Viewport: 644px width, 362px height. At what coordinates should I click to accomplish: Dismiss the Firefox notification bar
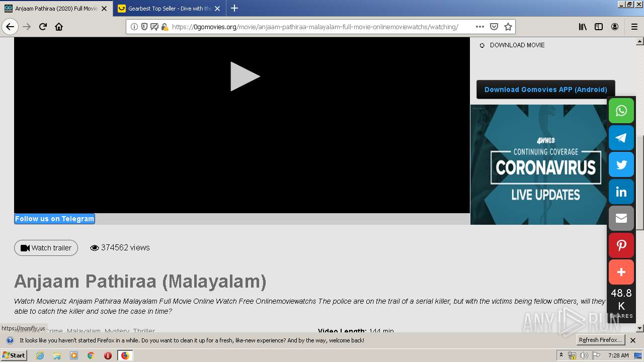[633, 340]
